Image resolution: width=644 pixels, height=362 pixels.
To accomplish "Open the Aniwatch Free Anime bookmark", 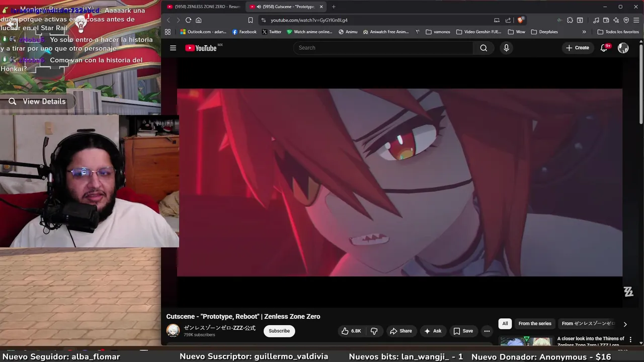I will pos(386,32).
